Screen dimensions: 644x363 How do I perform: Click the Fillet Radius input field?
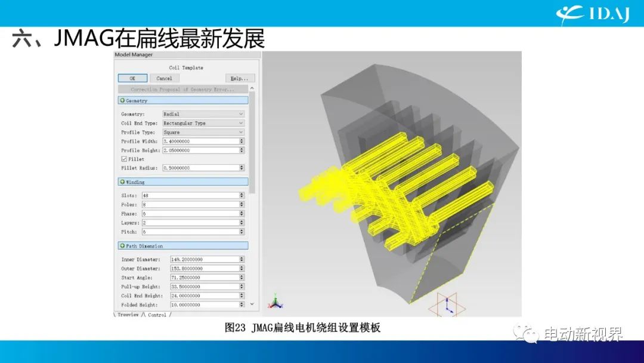[201, 168]
